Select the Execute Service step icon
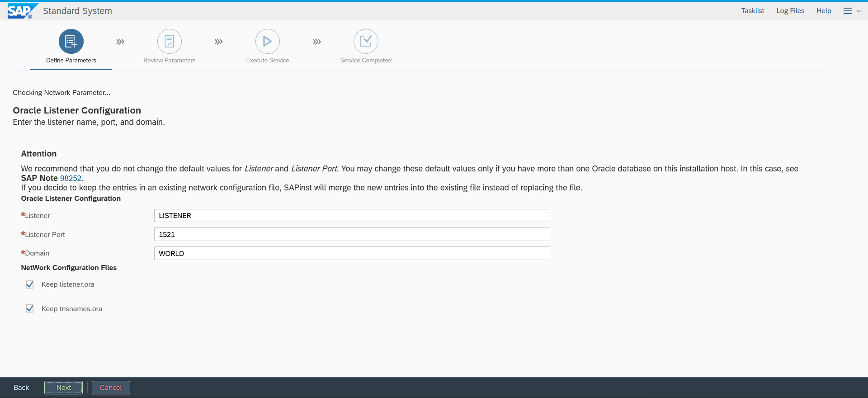The height and width of the screenshot is (398, 868). pos(268,42)
